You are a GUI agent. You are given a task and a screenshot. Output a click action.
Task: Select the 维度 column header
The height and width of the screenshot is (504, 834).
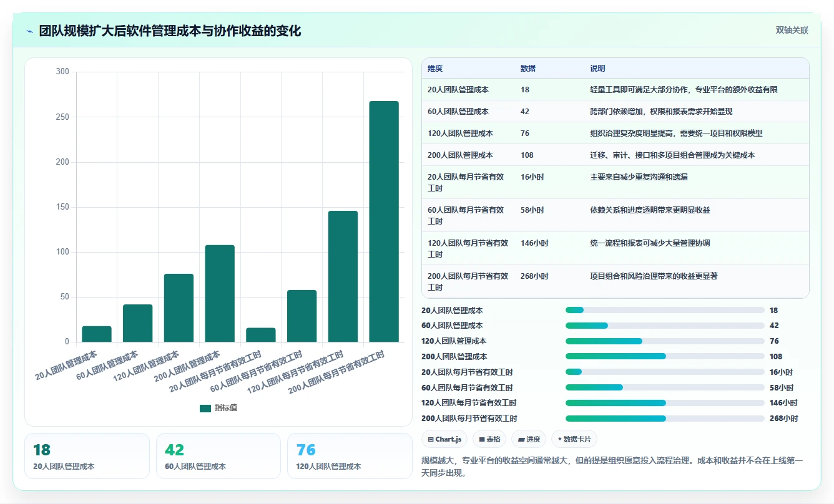coord(435,69)
